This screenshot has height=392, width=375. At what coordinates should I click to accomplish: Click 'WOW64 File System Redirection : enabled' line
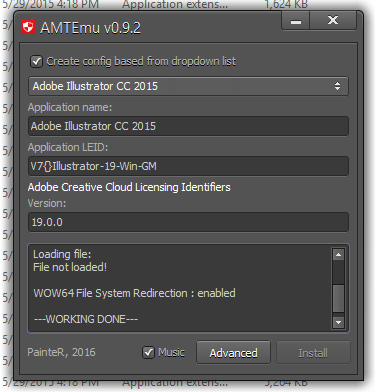pyautogui.click(x=134, y=293)
